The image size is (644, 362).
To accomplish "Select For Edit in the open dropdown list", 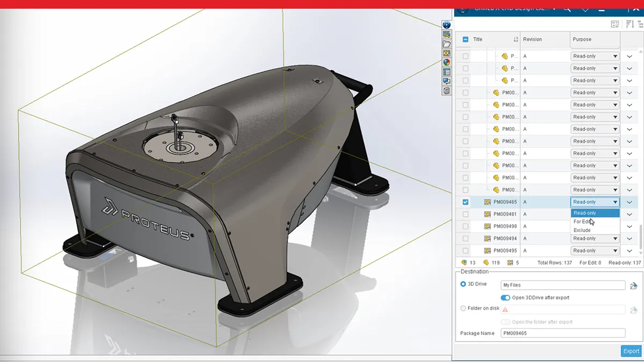I will click(x=581, y=221).
